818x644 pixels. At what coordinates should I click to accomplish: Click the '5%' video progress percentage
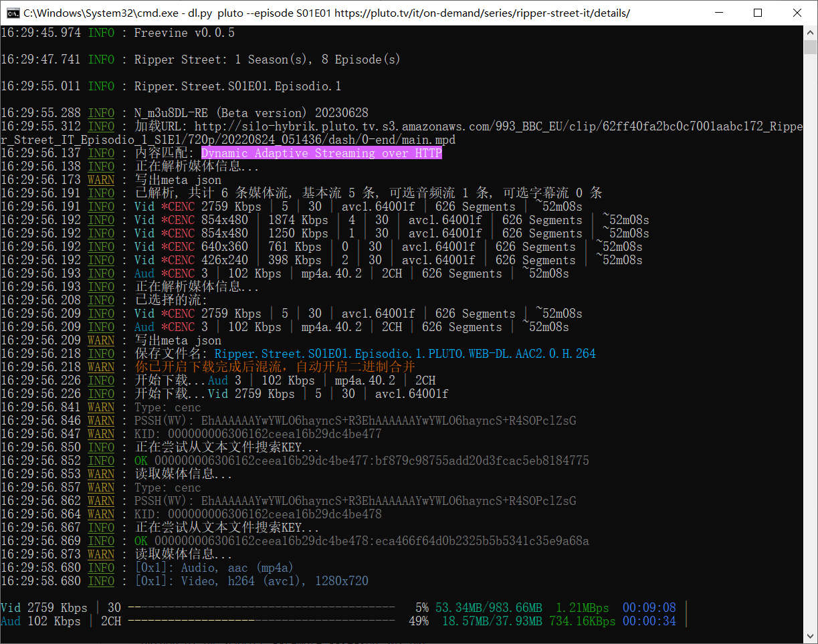point(422,608)
